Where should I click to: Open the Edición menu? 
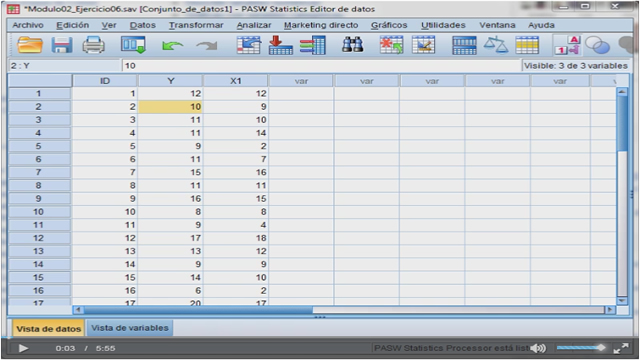73,25
